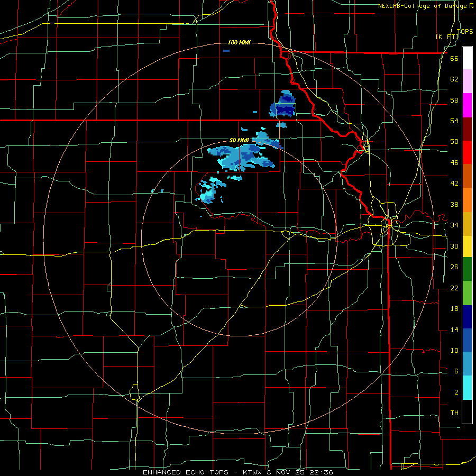Image resolution: width=476 pixels, height=476 pixels.
Task: Click the KTWX station identifier
Action: point(252,472)
